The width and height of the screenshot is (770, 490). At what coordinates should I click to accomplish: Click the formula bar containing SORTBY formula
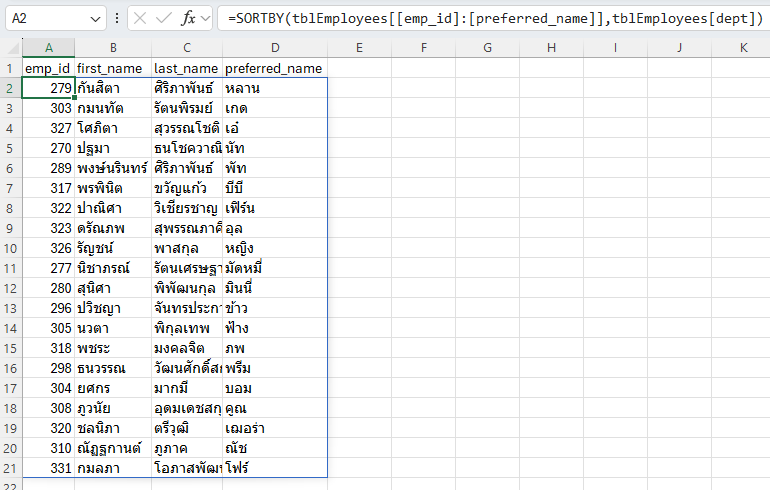click(494, 19)
